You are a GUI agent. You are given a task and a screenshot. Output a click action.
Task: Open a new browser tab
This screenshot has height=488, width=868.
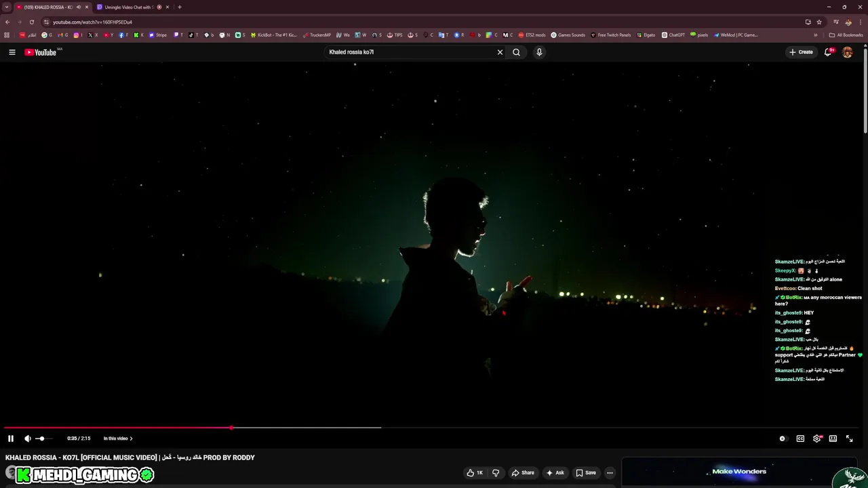pyautogui.click(x=180, y=7)
